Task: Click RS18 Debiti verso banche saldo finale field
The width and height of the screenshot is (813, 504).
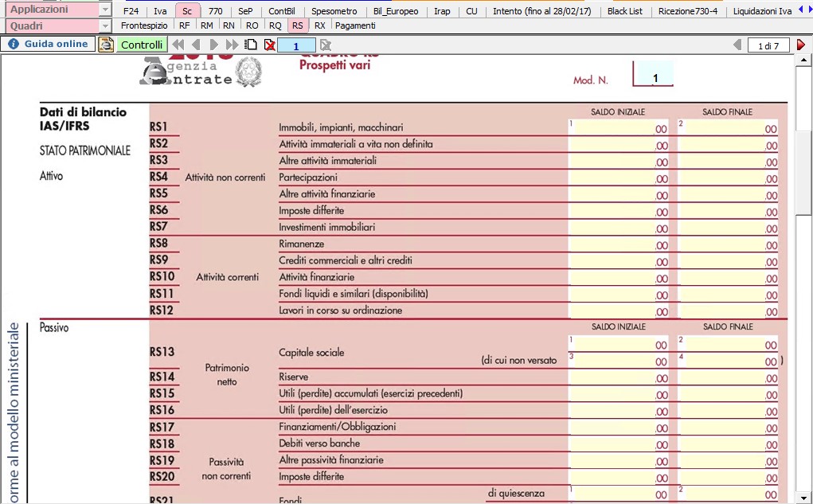Action: [x=729, y=443]
